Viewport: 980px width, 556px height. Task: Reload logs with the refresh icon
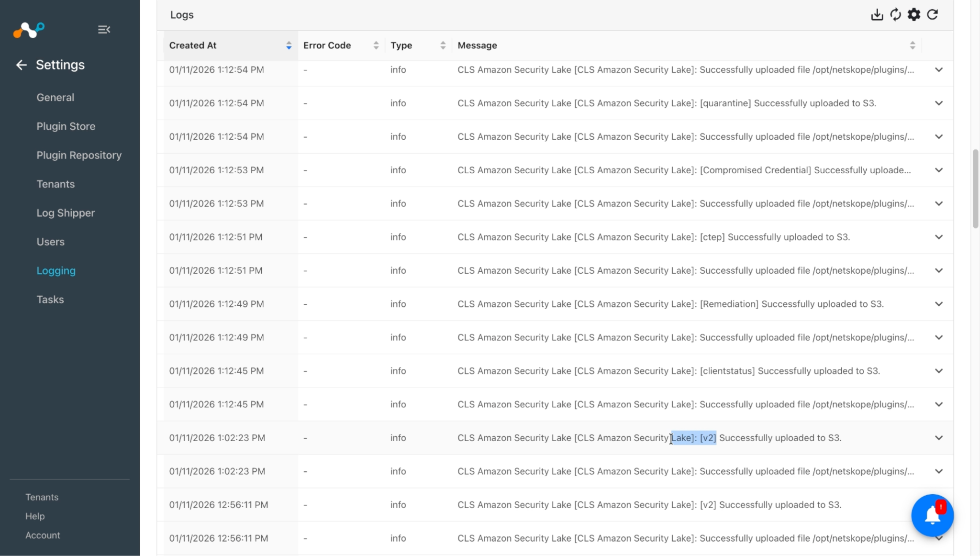pyautogui.click(x=932, y=15)
